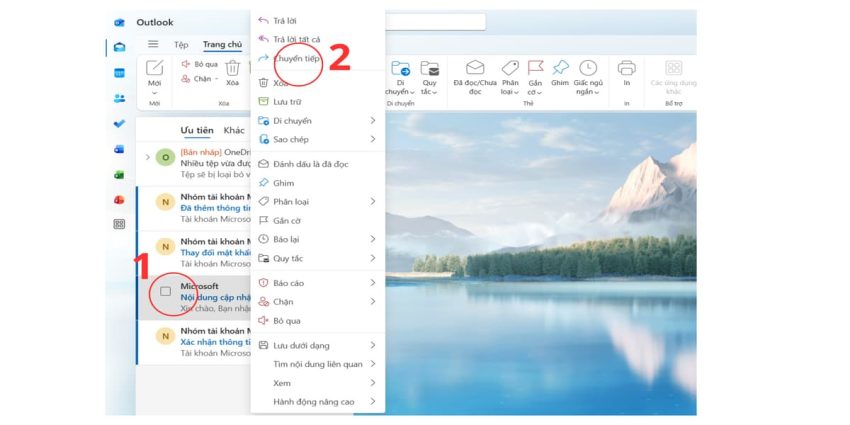Open the People contacts sidebar icon
This screenshot has width=850, height=425.
click(119, 98)
